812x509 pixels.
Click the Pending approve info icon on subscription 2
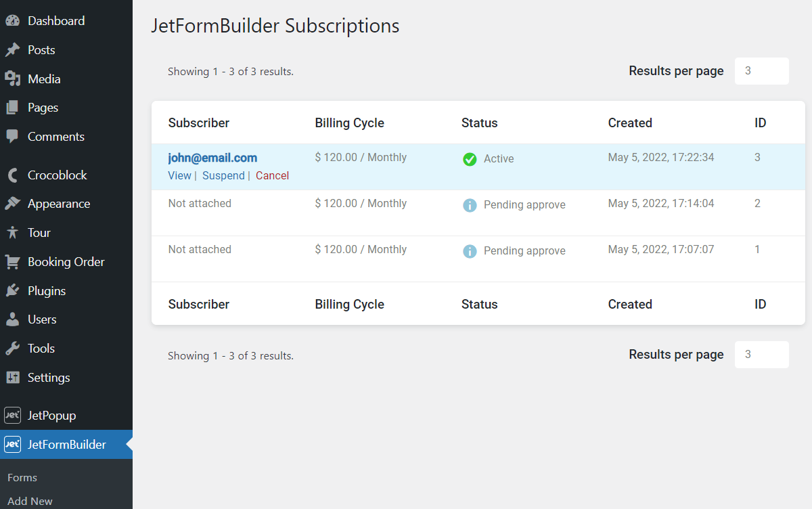point(470,204)
